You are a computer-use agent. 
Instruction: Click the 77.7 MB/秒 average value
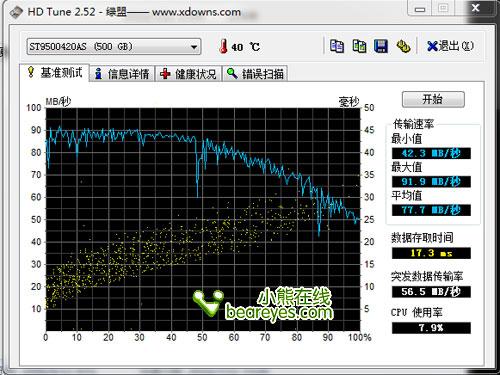point(431,210)
